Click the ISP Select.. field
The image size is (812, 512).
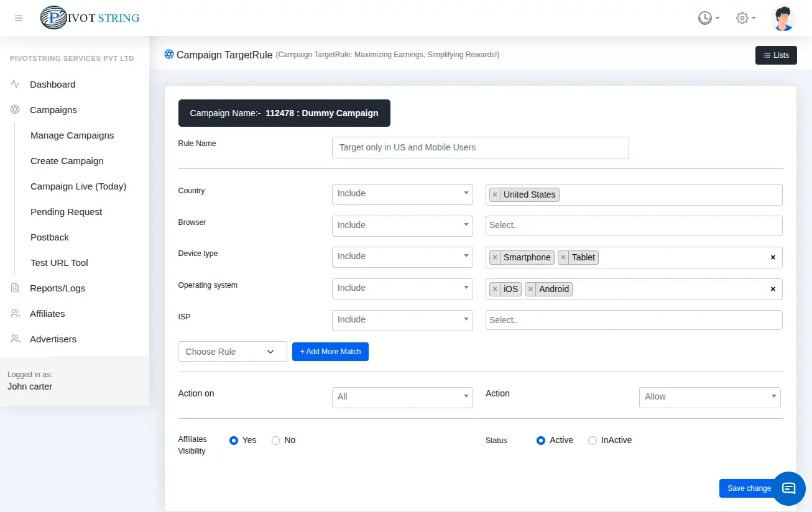pyautogui.click(x=634, y=320)
